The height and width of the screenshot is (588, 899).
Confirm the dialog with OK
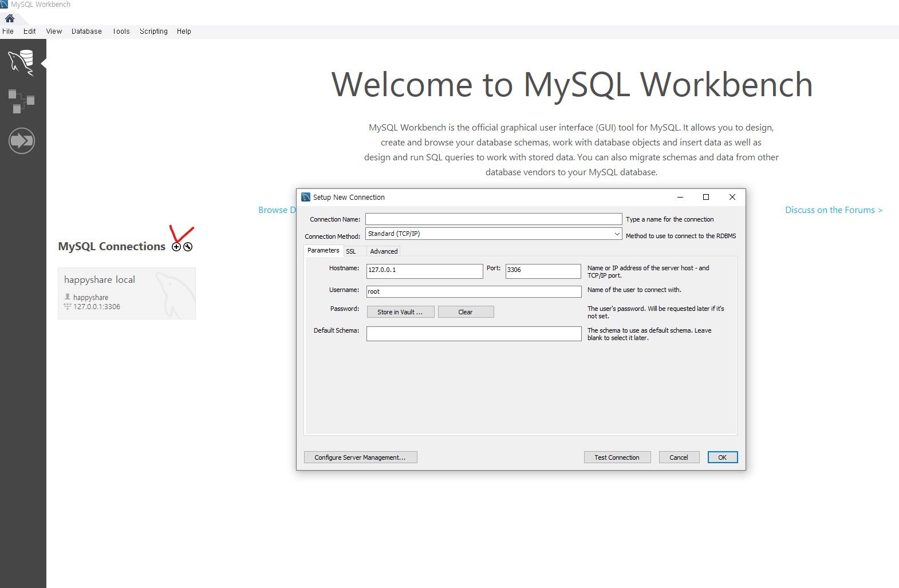pos(722,457)
